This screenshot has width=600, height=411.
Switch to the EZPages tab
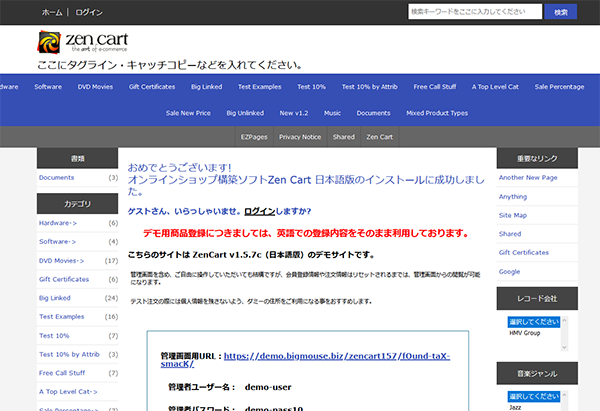254,137
